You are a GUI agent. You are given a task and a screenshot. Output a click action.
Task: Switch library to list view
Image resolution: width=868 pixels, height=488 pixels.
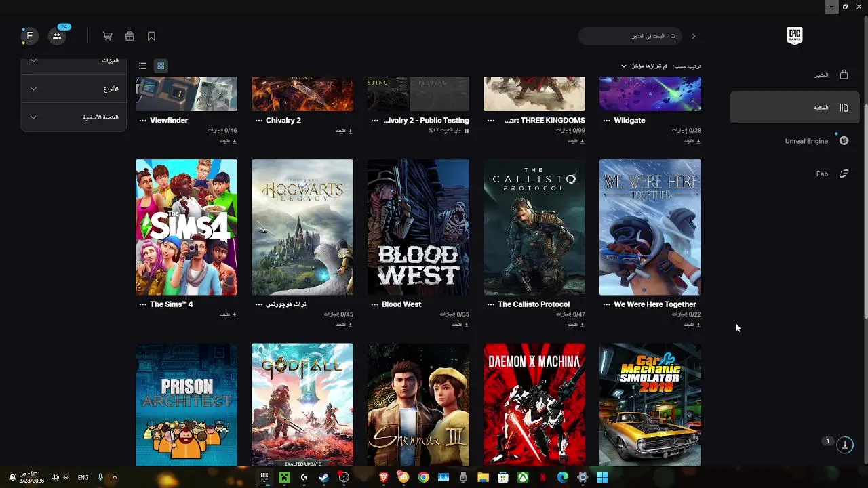click(x=142, y=66)
